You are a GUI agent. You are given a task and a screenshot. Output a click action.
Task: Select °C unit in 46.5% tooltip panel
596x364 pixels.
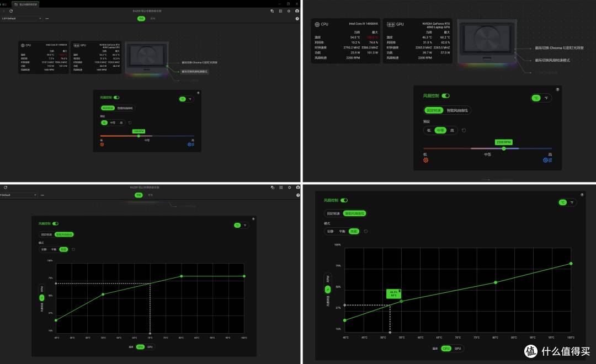(x=563, y=202)
